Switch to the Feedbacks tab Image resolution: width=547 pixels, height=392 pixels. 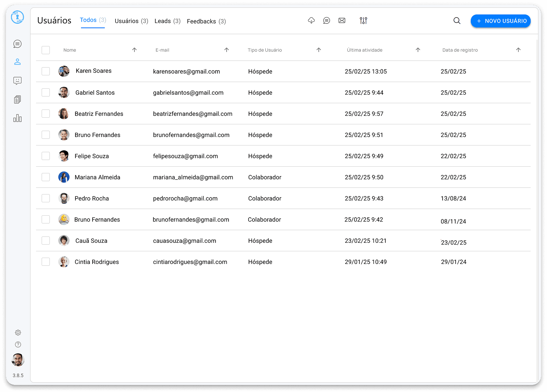pyautogui.click(x=206, y=22)
